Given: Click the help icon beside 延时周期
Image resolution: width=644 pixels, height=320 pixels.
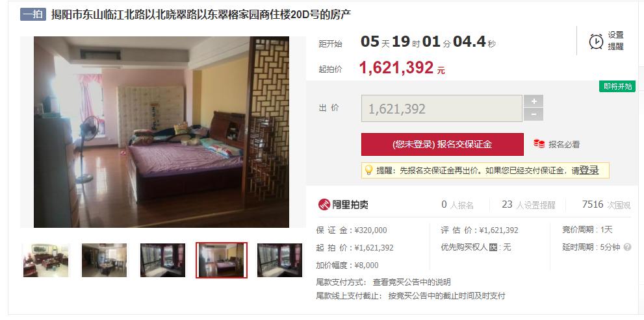Looking at the screenshot, I should click(x=627, y=247).
